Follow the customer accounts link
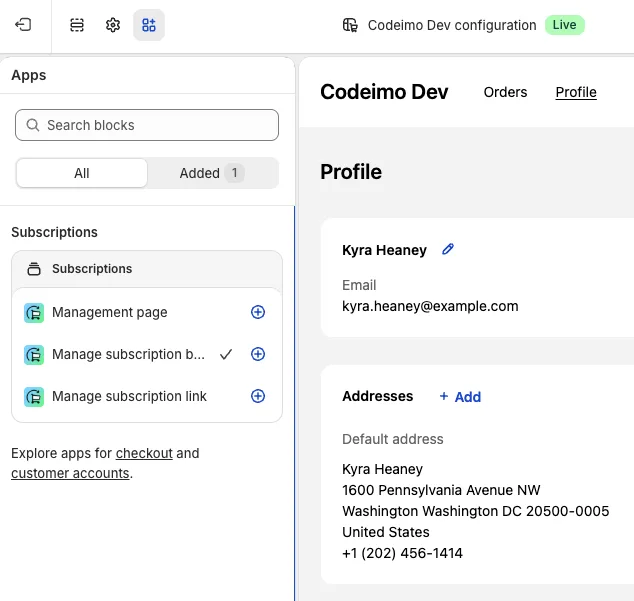The height and width of the screenshot is (601, 634). point(70,473)
